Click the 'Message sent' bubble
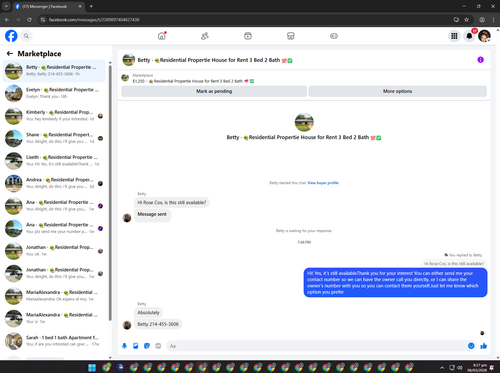Viewport: 500px width, 373px height. pyautogui.click(x=152, y=214)
